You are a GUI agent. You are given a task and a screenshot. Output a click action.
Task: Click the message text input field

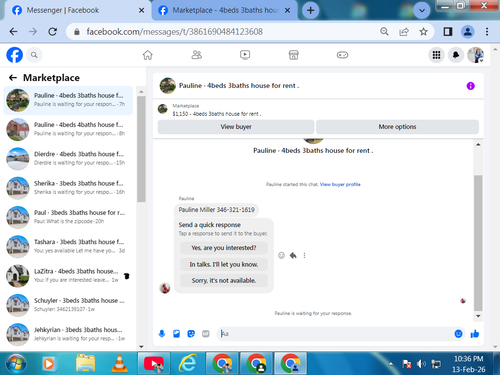[x=335, y=334]
